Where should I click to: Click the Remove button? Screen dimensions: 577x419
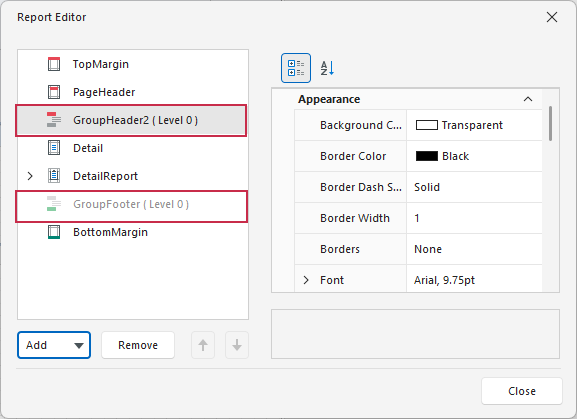click(x=138, y=345)
